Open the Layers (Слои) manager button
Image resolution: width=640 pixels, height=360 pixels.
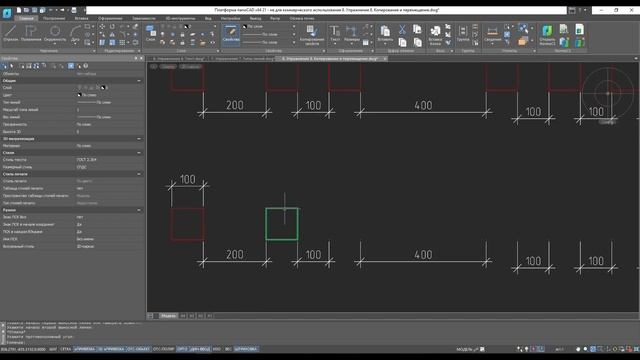click(151, 33)
